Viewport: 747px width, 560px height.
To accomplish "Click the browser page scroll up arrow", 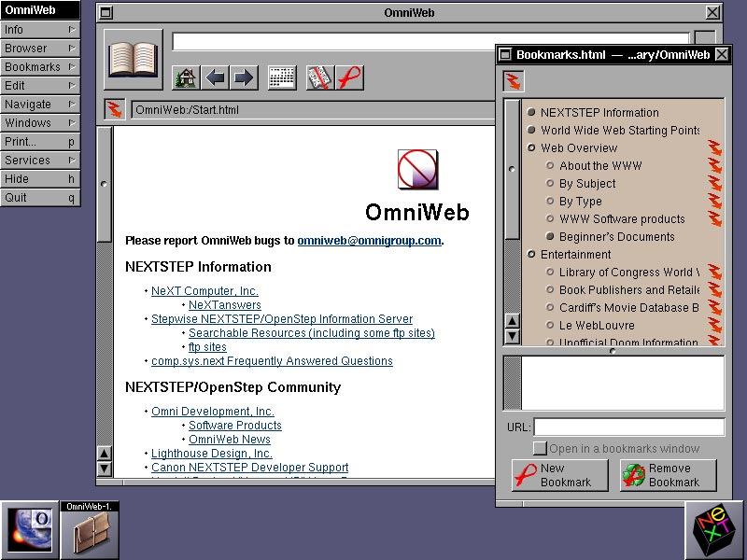I will [105, 454].
